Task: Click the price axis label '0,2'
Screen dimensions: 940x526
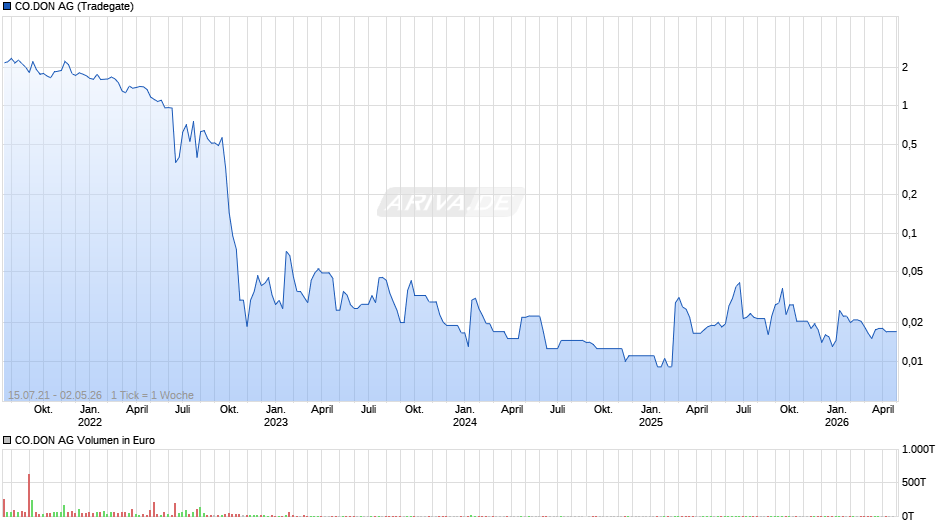Action: pyautogui.click(x=909, y=194)
